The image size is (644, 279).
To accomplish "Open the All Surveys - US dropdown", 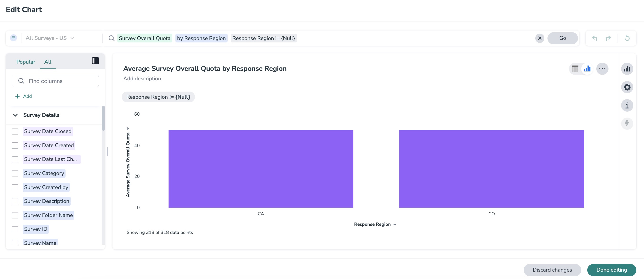I will pyautogui.click(x=50, y=38).
